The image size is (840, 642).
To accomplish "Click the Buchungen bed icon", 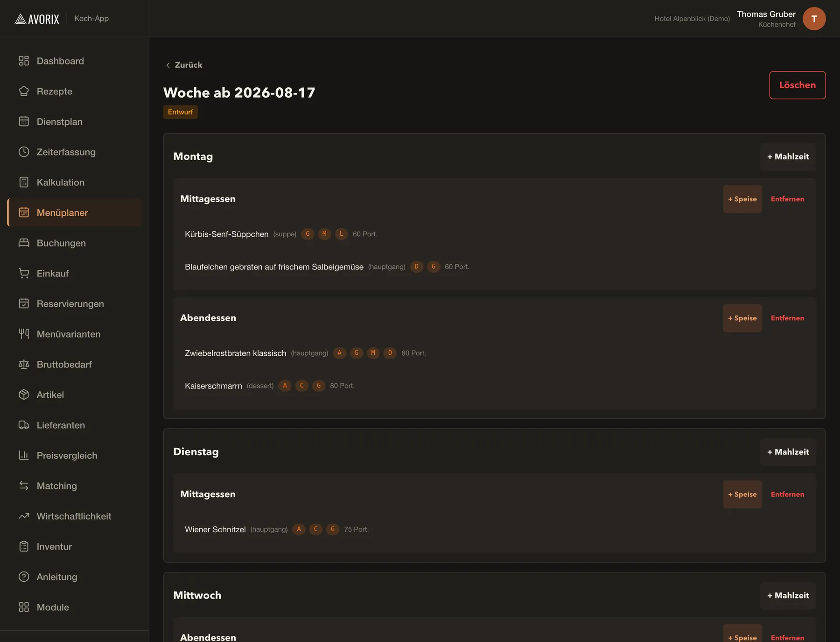I will (x=24, y=243).
